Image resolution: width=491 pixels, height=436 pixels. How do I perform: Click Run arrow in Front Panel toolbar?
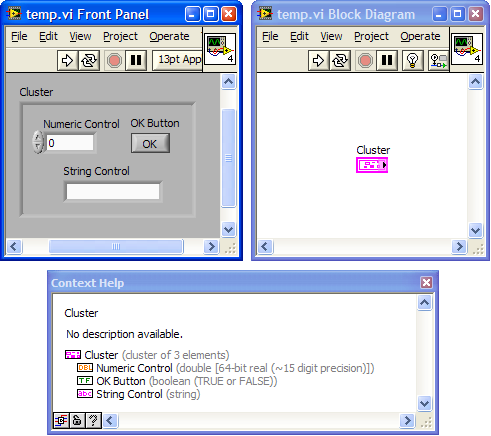67,60
